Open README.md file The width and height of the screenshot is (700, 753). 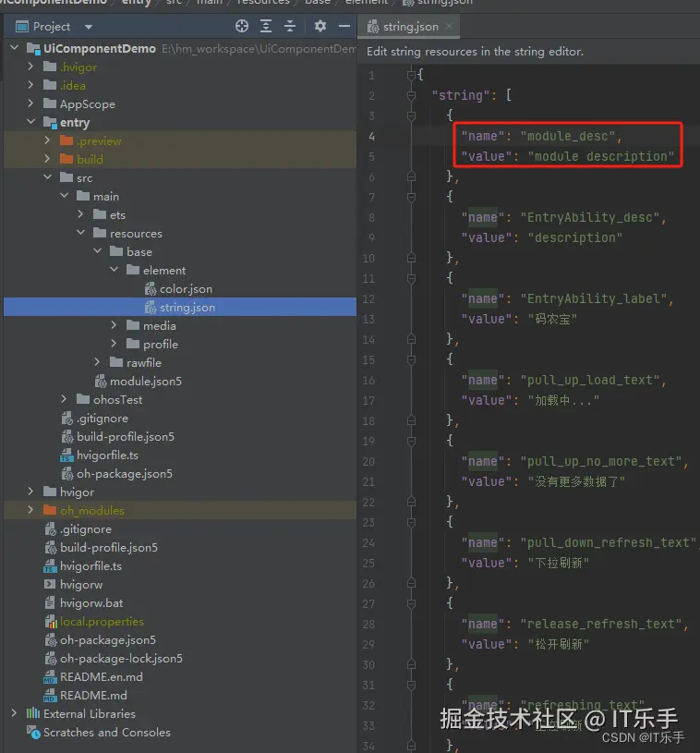[93, 696]
